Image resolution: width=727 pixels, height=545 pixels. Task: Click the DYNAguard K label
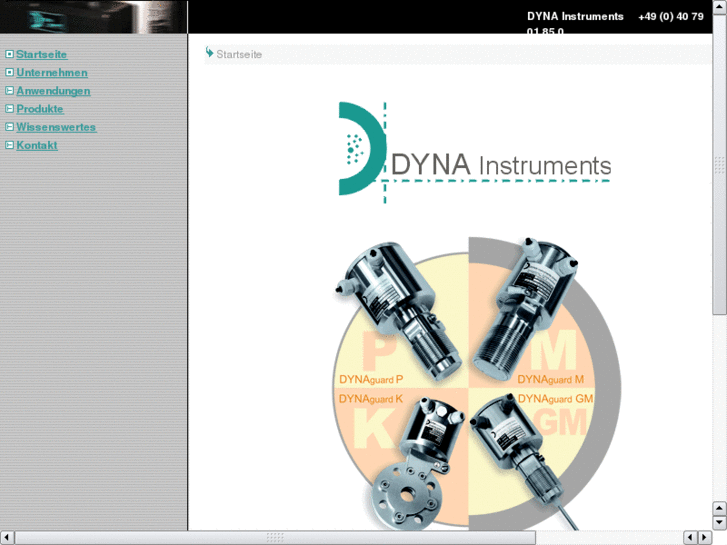coord(371,399)
